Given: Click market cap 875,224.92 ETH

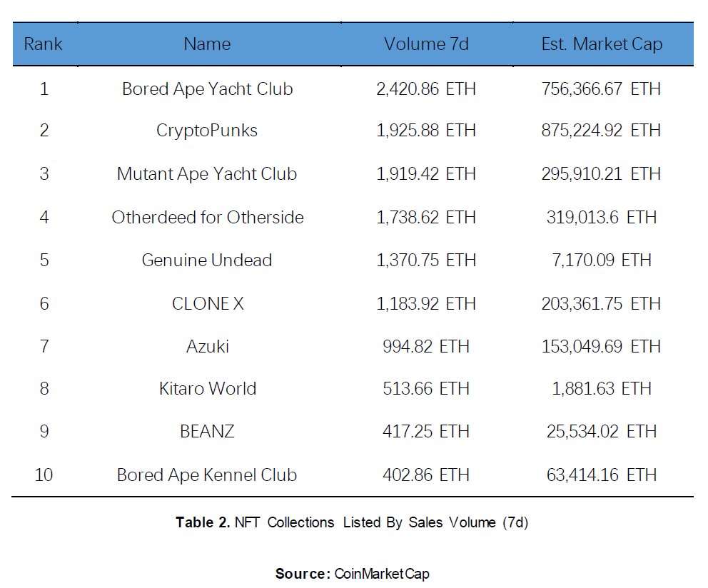Looking at the screenshot, I should [x=601, y=131].
